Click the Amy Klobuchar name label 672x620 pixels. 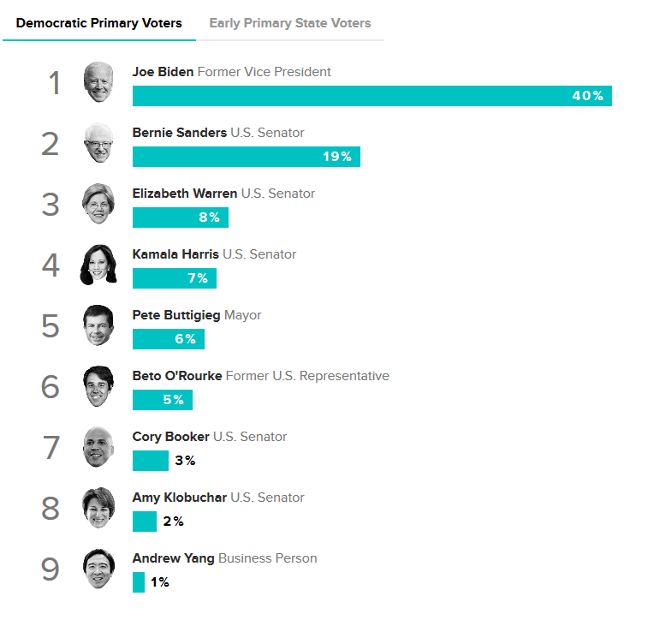tap(180, 498)
